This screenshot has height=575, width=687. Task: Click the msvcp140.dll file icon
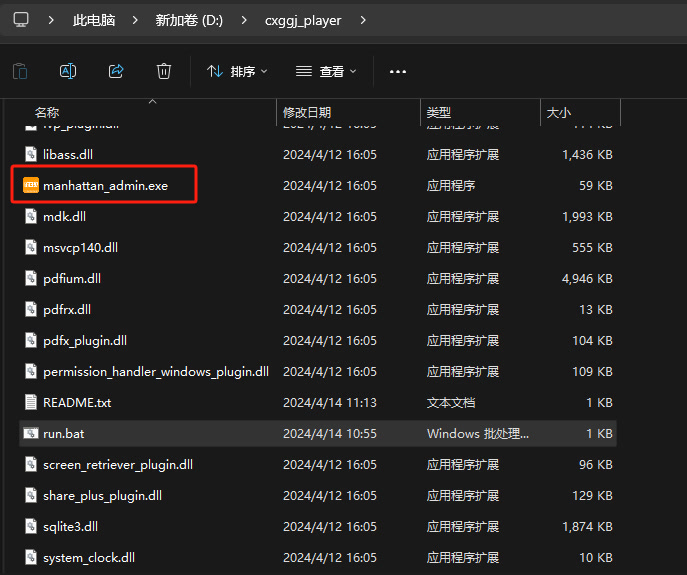pos(31,247)
